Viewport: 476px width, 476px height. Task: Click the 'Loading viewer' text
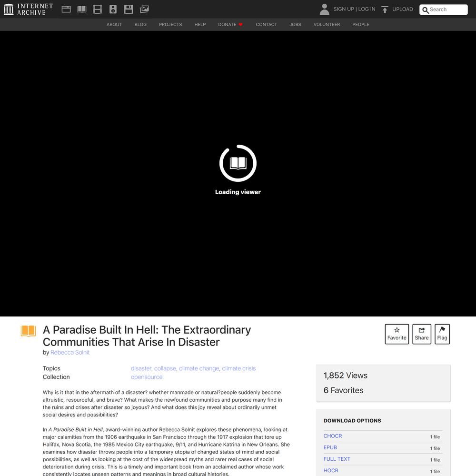[238, 192]
